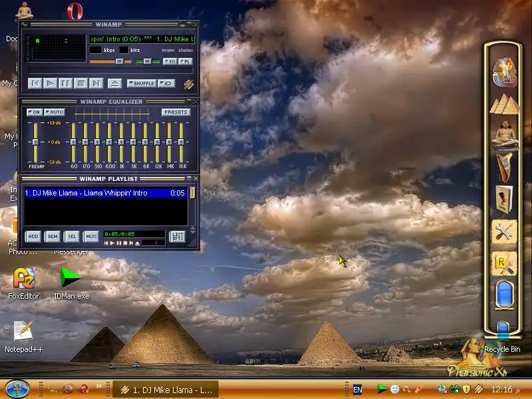532x399 pixels.
Task: Click the pyramids icon in side dock
Action: click(x=505, y=104)
